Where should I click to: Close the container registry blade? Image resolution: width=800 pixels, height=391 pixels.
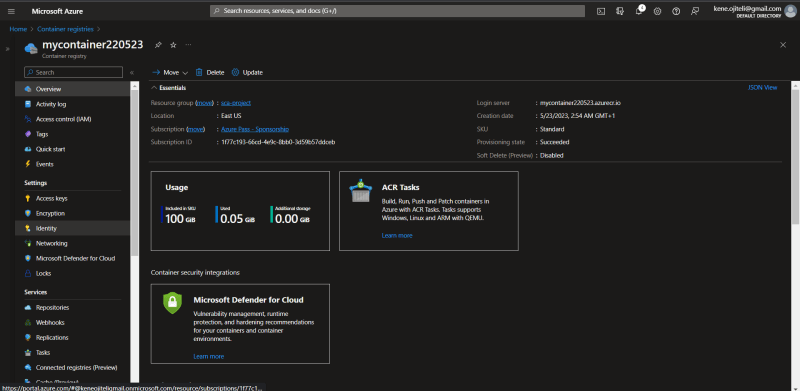[783, 45]
